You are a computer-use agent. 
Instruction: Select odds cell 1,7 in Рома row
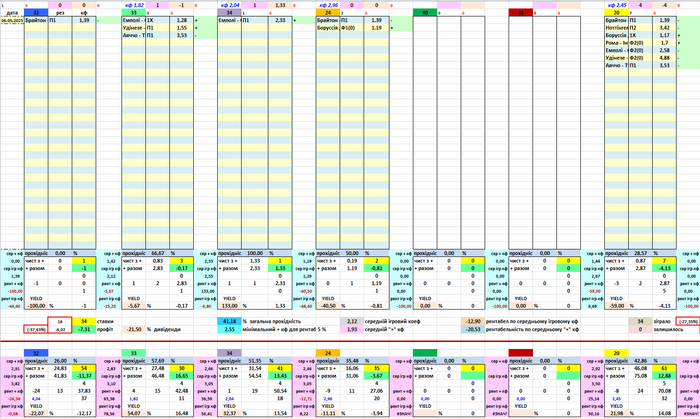tap(664, 43)
